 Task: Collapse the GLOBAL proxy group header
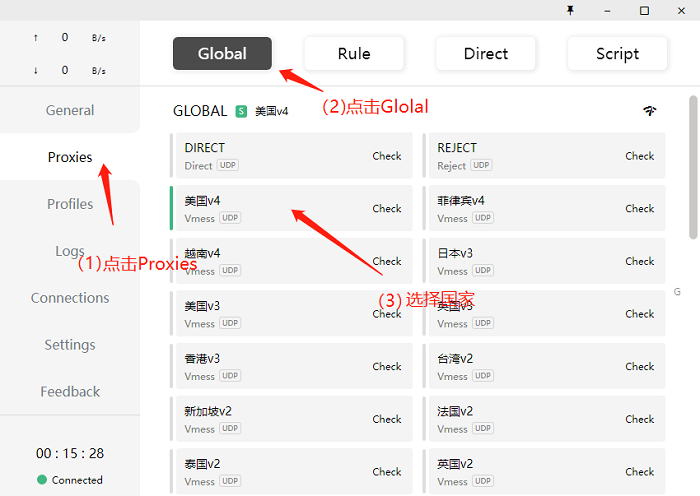(x=200, y=111)
